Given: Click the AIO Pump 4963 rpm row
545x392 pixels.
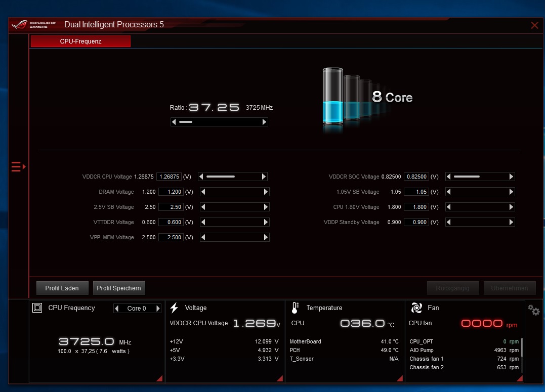Looking at the screenshot, I should (464, 351).
